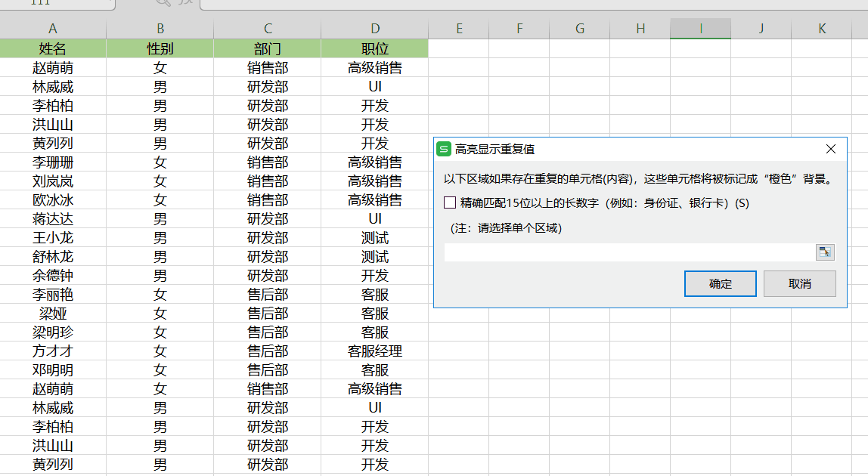The image size is (868, 476).
Task: Select the highlighted column I header
Action: point(700,27)
